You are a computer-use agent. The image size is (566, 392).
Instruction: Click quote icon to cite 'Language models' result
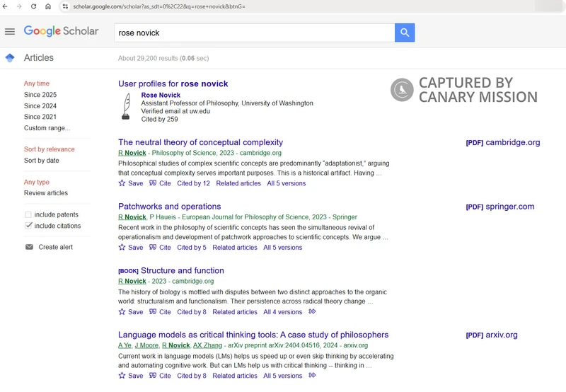click(153, 376)
